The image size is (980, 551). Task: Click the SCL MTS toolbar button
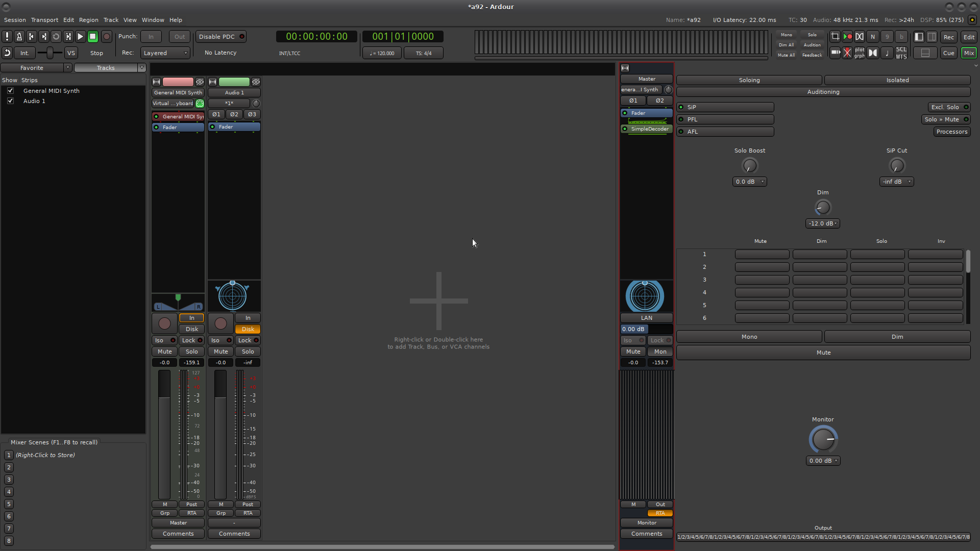[901, 53]
